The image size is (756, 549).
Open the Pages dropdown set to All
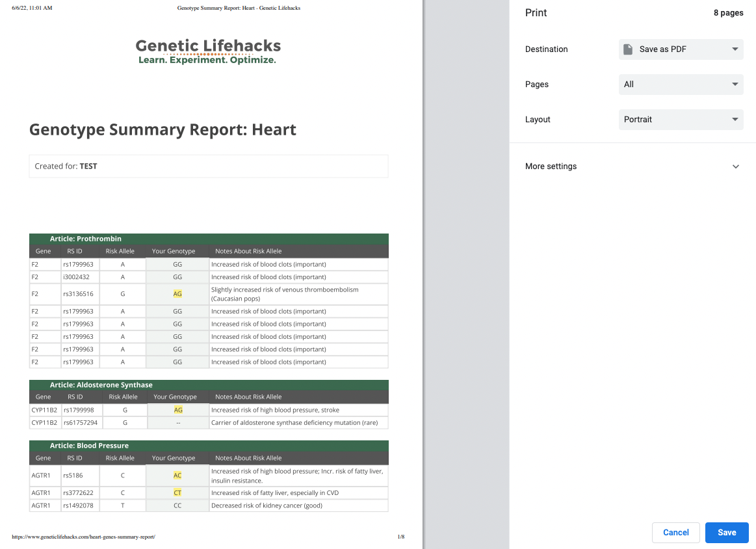pos(681,85)
